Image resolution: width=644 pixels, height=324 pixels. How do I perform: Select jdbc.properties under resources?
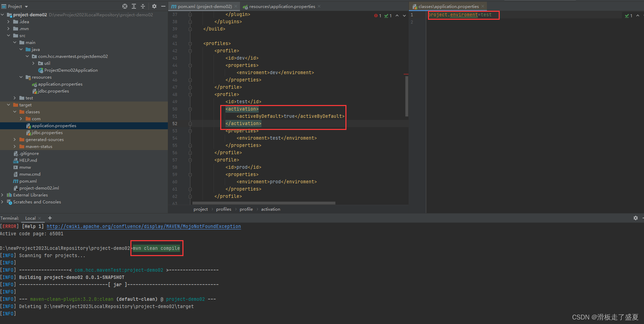click(x=54, y=91)
